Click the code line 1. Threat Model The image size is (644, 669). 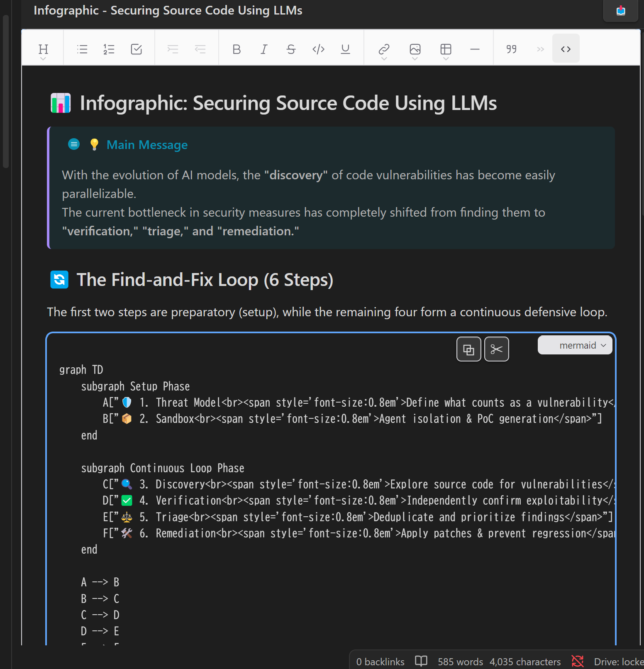click(x=359, y=403)
